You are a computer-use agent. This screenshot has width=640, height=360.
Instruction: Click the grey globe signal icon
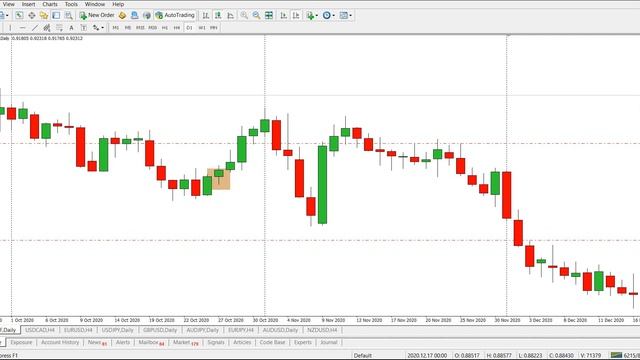tap(147, 16)
